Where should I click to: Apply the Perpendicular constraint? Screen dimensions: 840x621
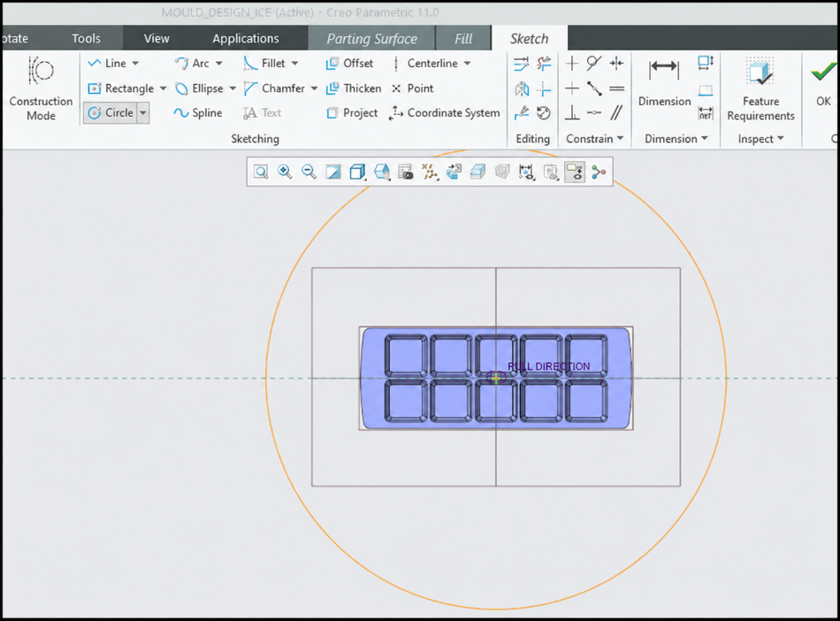point(571,112)
